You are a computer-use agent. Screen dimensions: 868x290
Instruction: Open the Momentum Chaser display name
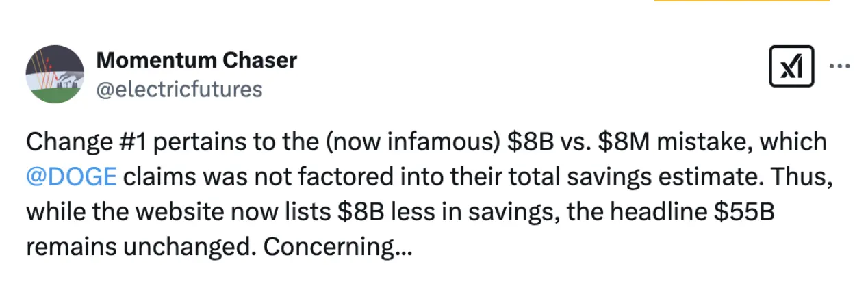click(x=197, y=60)
